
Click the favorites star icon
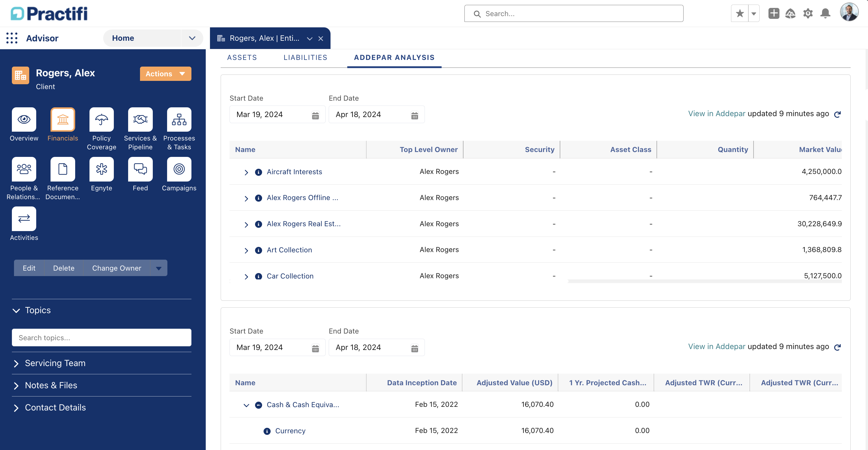(740, 13)
